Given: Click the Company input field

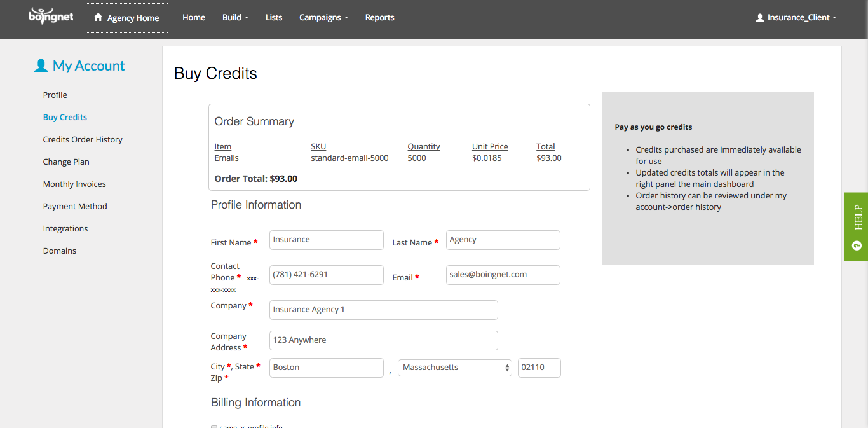Looking at the screenshot, I should point(384,310).
